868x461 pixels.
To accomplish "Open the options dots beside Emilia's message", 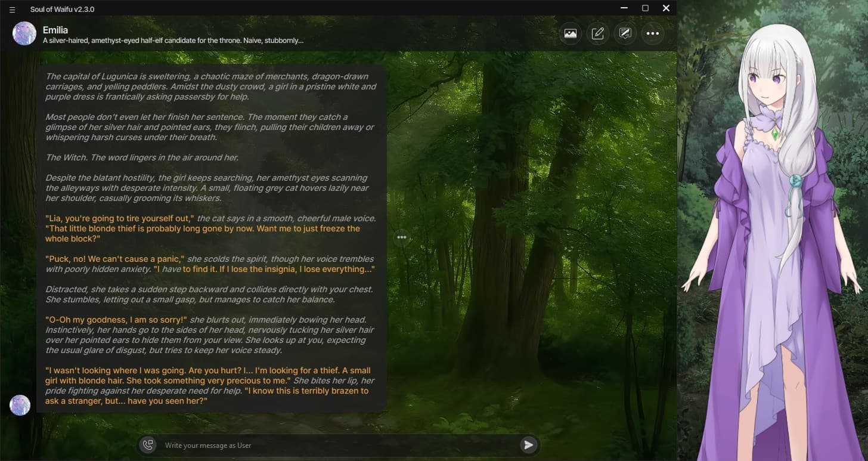I will pyautogui.click(x=402, y=237).
